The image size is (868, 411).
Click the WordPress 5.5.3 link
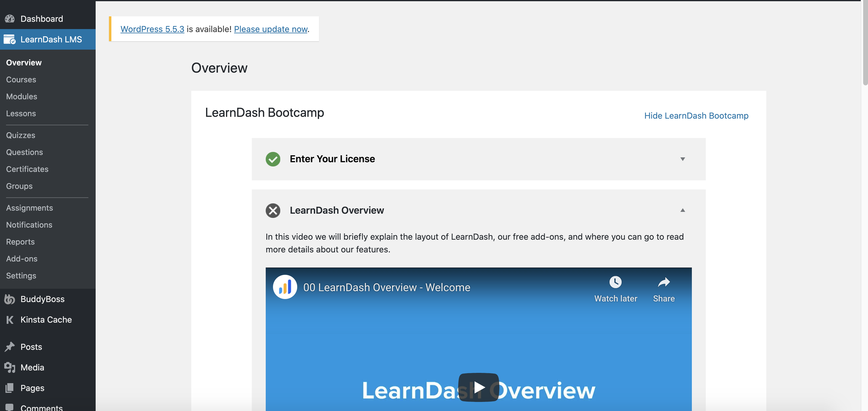click(152, 29)
